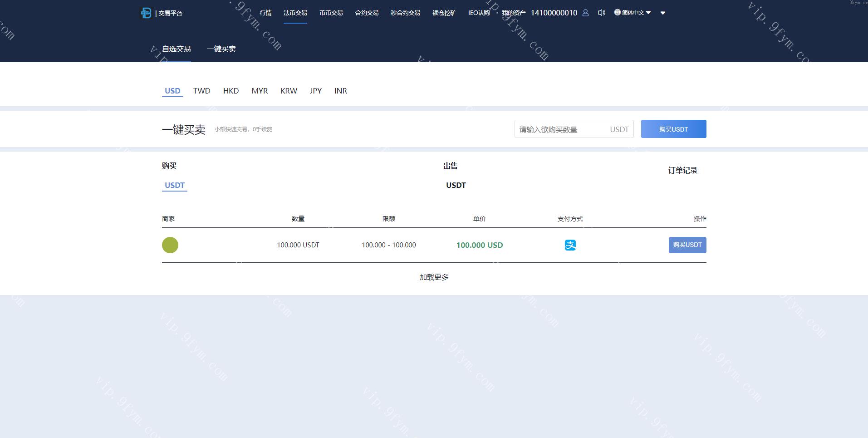Click 购买USDT in the merchant row
This screenshot has width=868, height=438.
[x=687, y=245]
